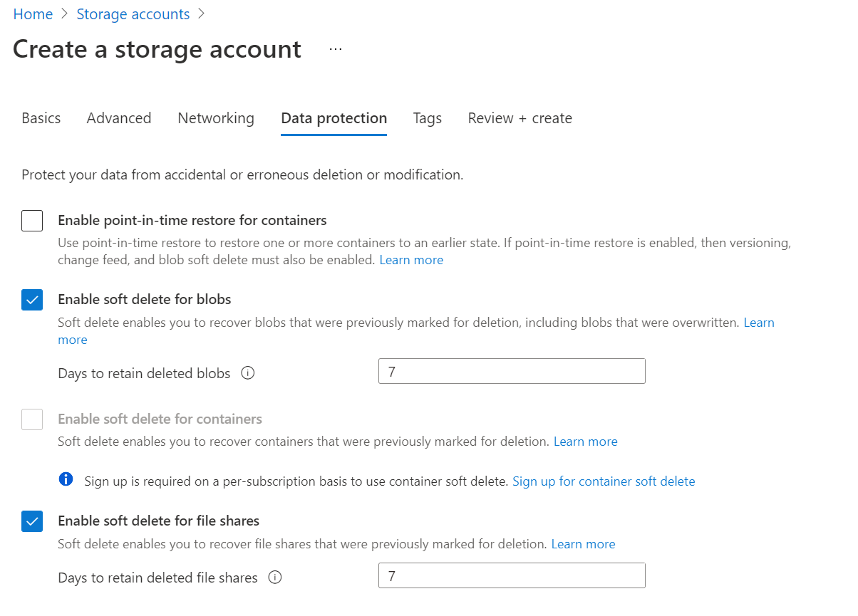Switch to the Basics tab
The width and height of the screenshot is (858, 616).
(41, 118)
